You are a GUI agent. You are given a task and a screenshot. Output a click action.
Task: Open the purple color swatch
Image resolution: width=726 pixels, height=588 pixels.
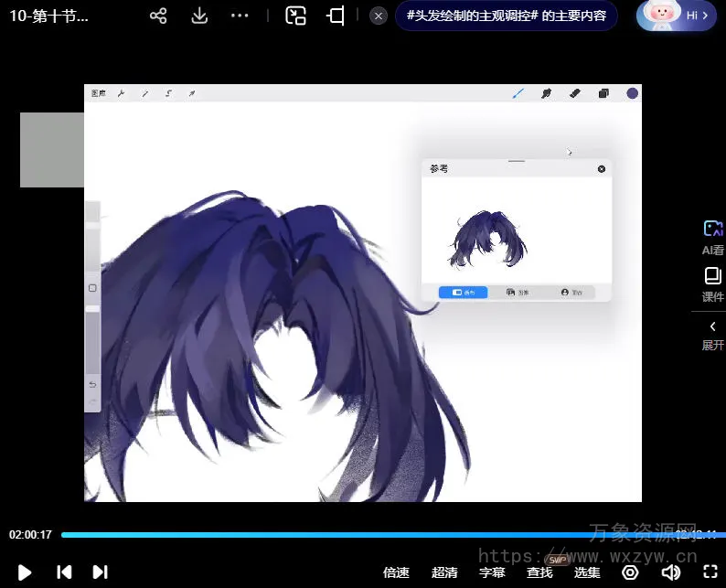(x=632, y=93)
